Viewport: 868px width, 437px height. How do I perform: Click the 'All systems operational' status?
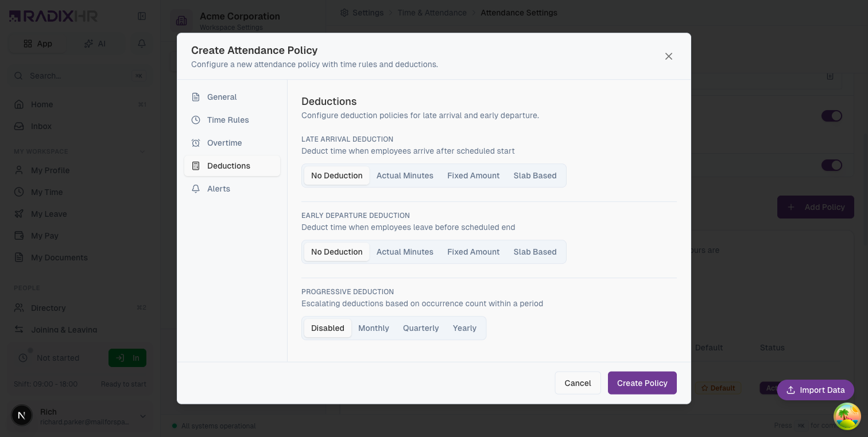pyautogui.click(x=214, y=426)
